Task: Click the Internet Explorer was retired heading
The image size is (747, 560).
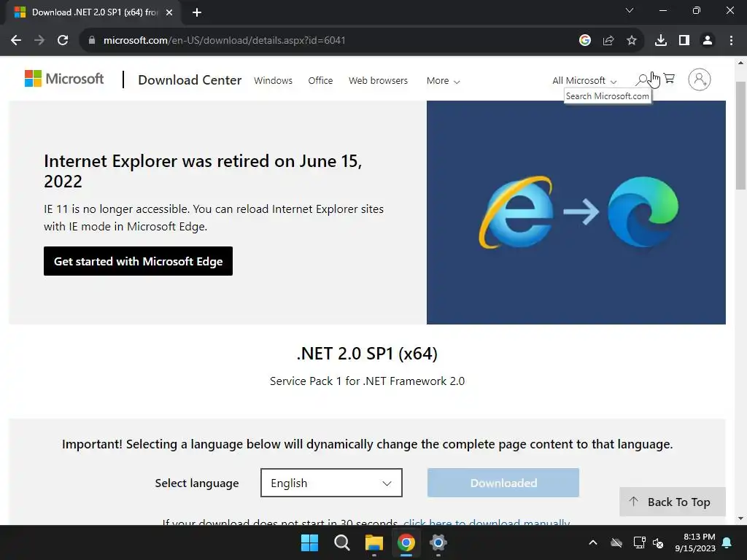Action: coord(203,171)
